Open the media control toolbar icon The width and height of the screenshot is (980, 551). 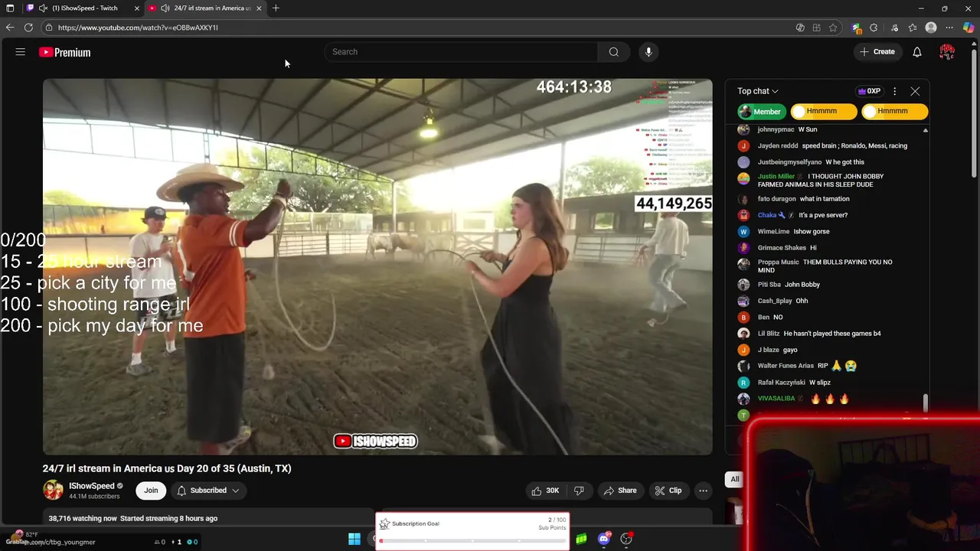(x=894, y=28)
